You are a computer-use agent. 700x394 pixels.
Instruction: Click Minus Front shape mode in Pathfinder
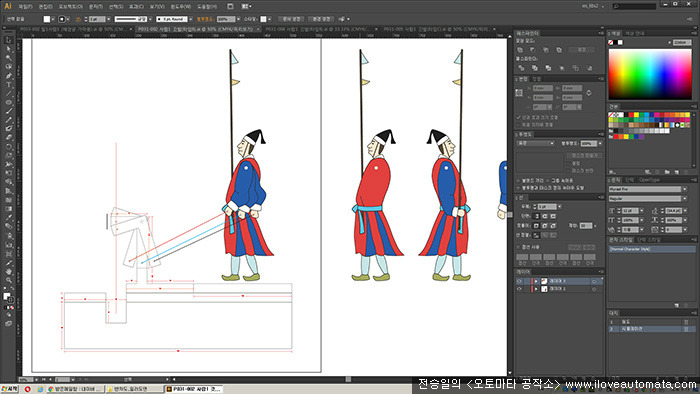(533, 50)
